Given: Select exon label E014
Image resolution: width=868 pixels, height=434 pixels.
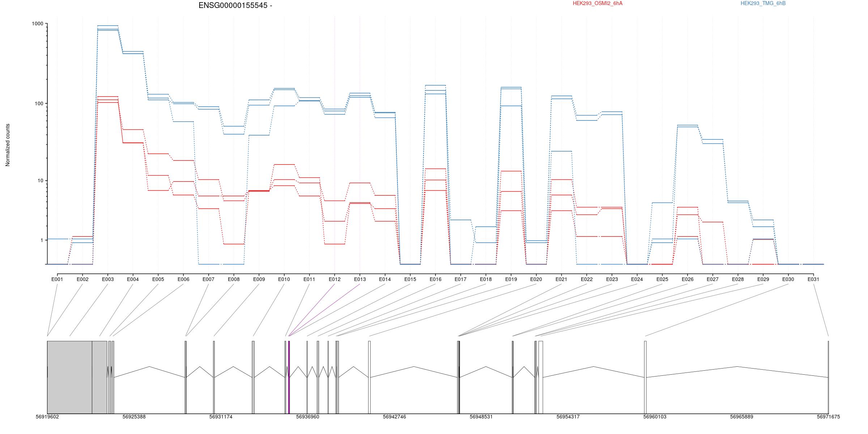Looking at the screenshot, I should (385, 279).
